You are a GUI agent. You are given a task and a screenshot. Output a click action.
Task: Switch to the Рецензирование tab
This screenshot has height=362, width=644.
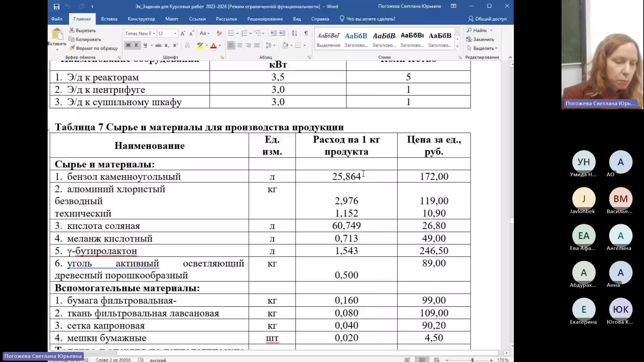pyautogui.click(x=265, y=19)
